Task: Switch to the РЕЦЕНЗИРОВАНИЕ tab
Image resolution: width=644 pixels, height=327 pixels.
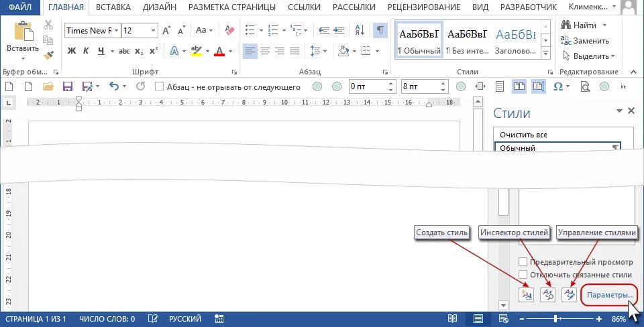Action: (424, 7)
